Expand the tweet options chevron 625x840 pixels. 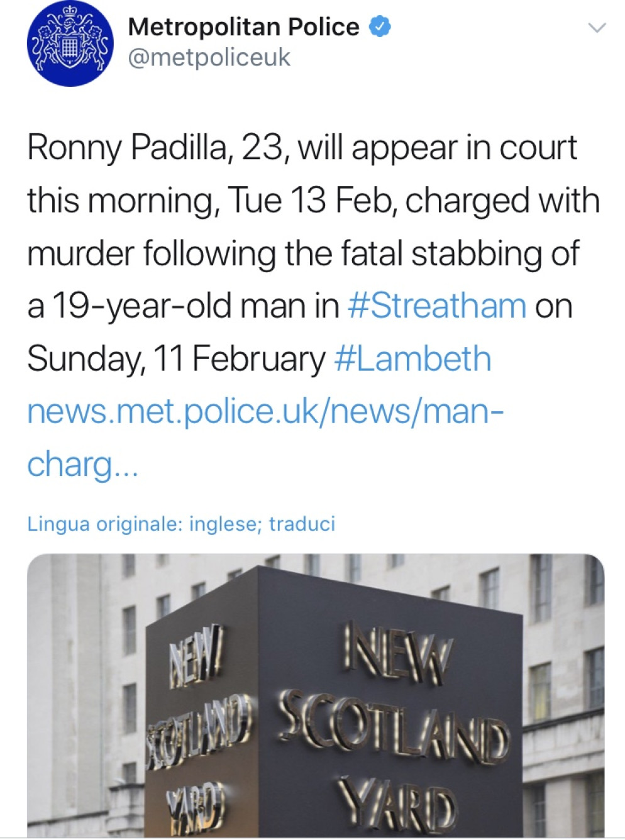pos(595,28)
